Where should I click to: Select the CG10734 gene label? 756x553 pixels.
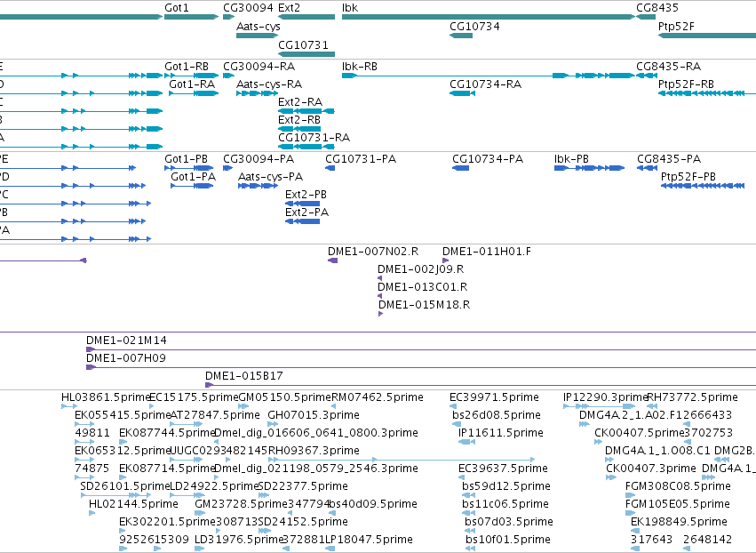(x=474, y=27)
